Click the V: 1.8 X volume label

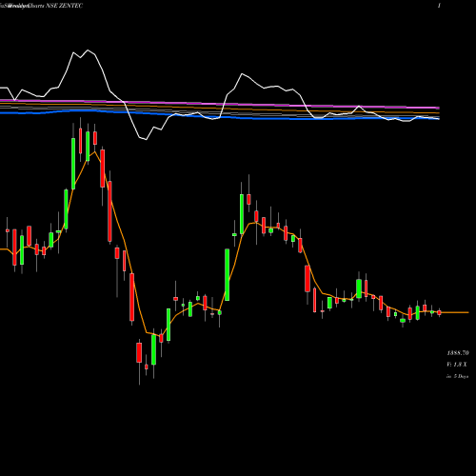click(457, 365)
